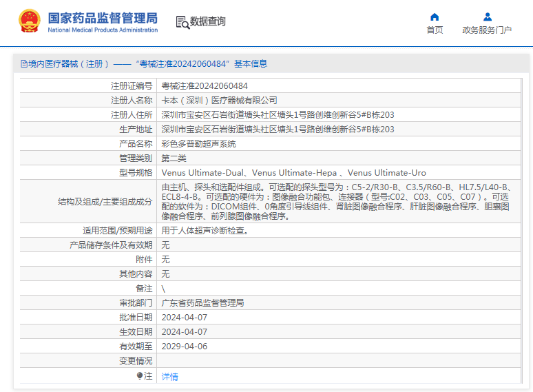Viewport: 533px width, 392px height.
Task: Open the 数据查询 search icon
Action: pyautogui.click(x=182, y=22)
